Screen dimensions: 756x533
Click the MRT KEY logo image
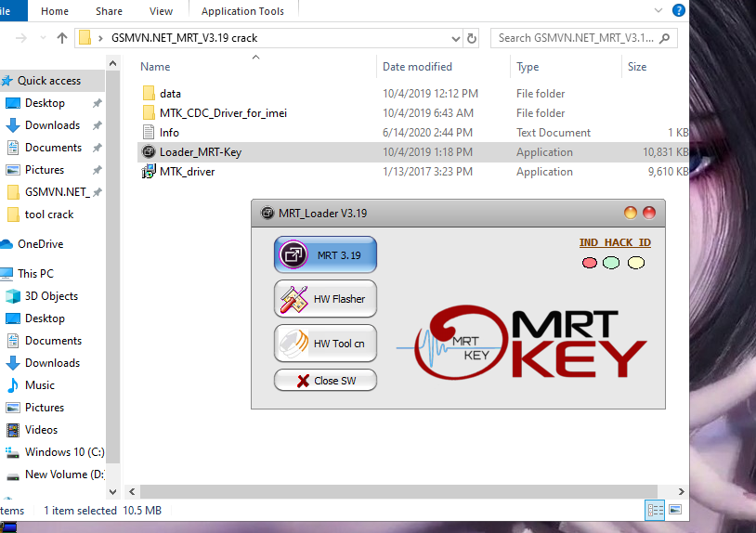(522, 342)
